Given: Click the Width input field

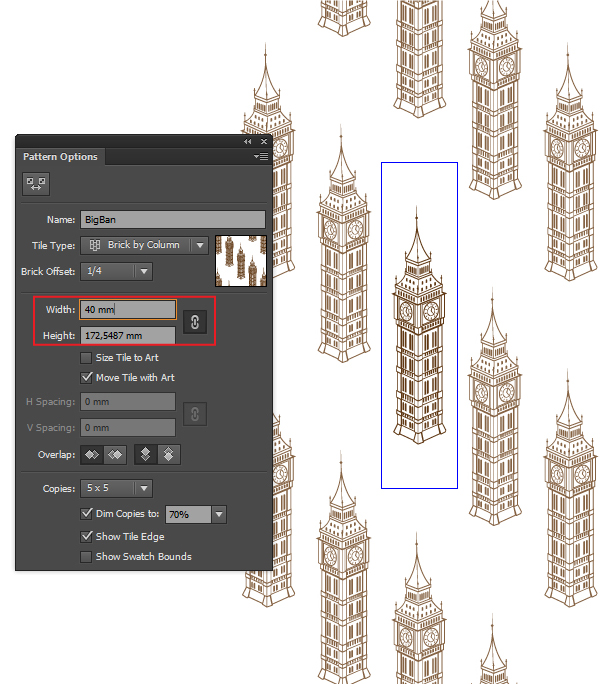Looking at the screenshot, I should tap(128, 309).
